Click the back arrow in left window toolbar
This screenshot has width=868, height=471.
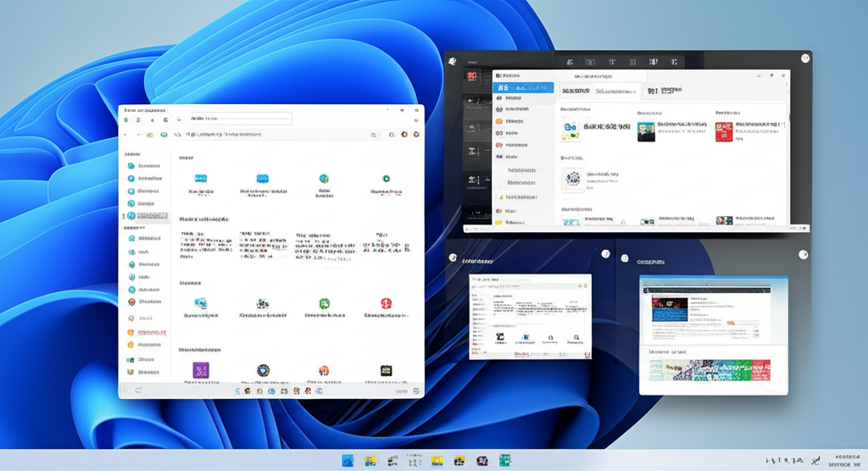point(126,134)
